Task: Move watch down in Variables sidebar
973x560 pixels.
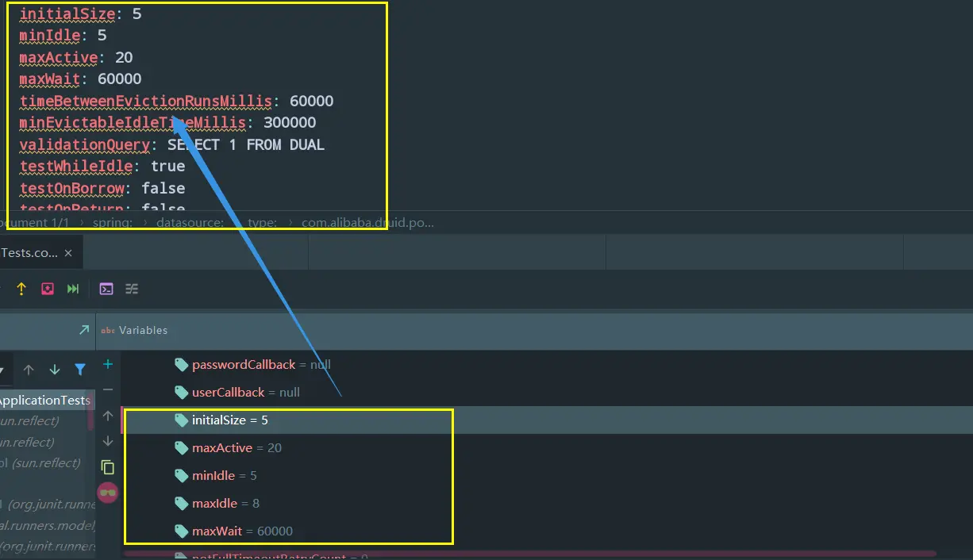Action: click(x=108, y=441)
